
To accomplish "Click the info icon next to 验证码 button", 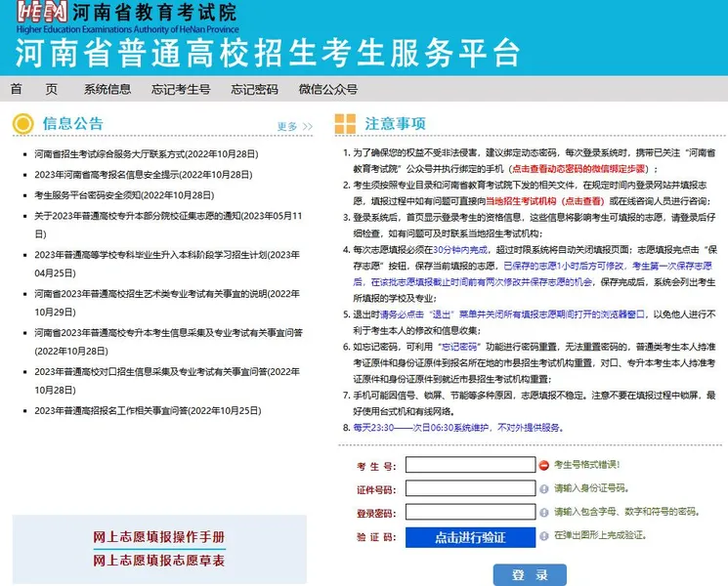I will tap(543, 536).
